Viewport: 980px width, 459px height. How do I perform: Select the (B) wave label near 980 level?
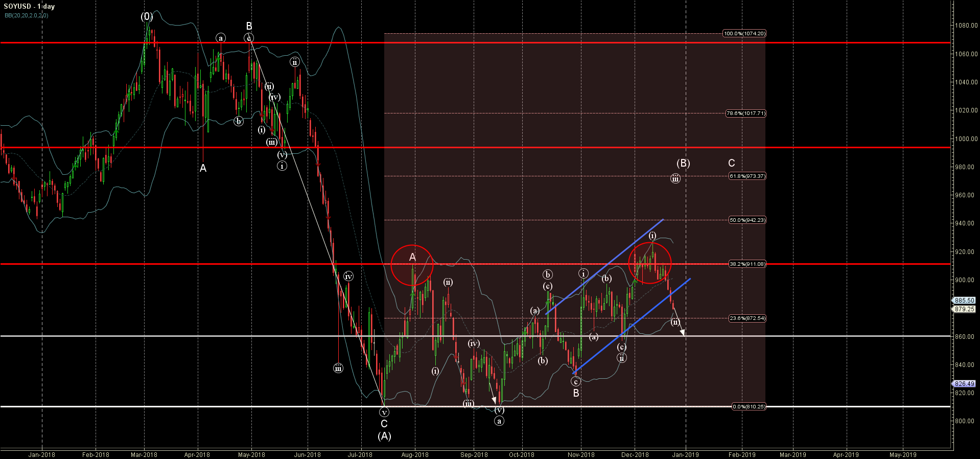click(683, 163)
